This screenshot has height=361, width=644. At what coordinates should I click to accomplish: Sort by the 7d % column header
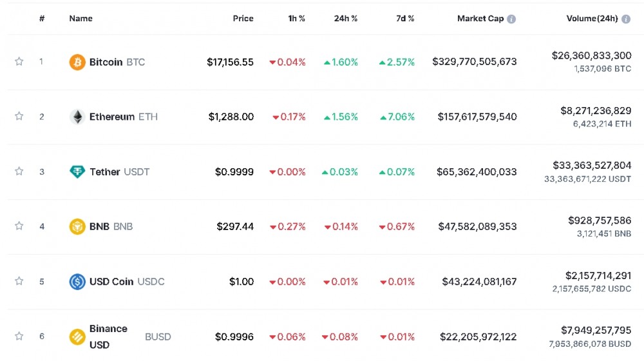[x=404, y=19]
